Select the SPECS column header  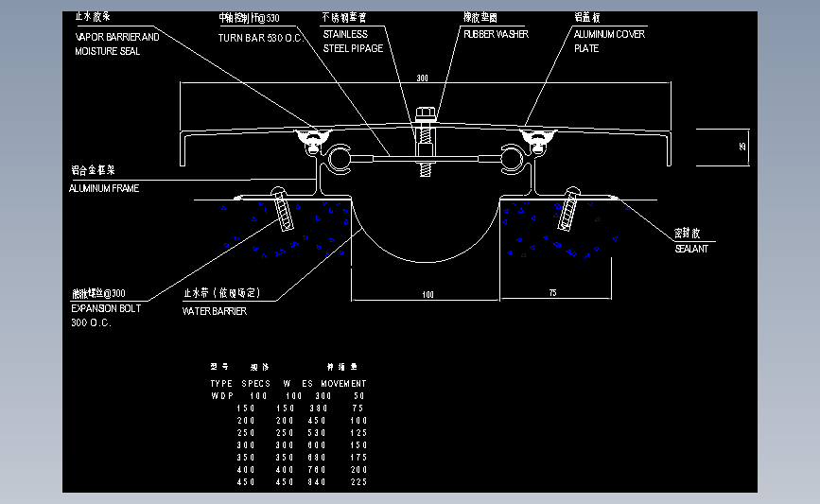pyautogui.click(x=255, y=384)
